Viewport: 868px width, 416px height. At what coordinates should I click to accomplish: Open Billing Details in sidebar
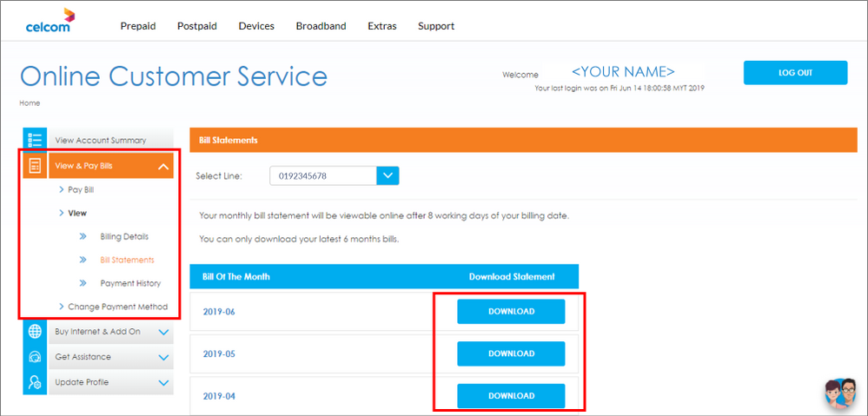(124, 236)
